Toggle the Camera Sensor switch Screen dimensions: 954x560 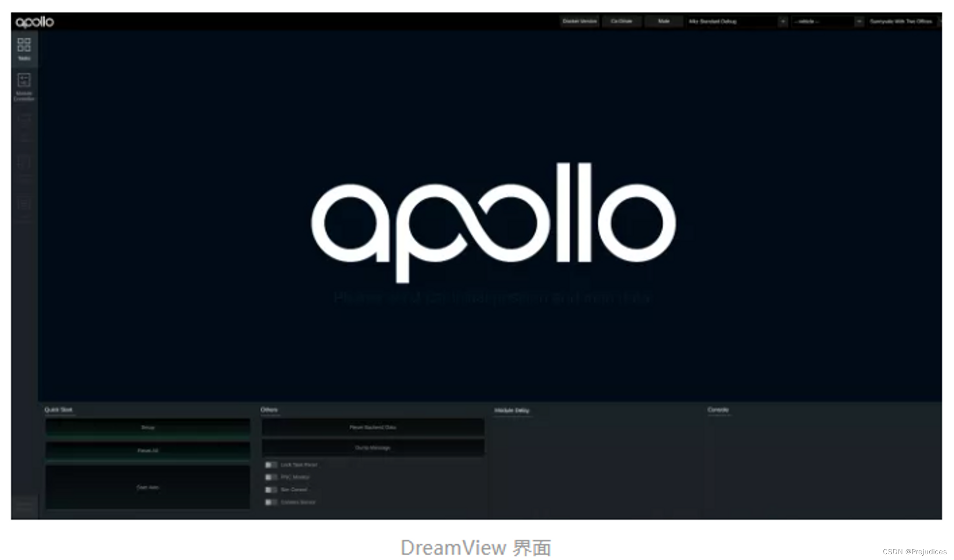click(271, 502)
